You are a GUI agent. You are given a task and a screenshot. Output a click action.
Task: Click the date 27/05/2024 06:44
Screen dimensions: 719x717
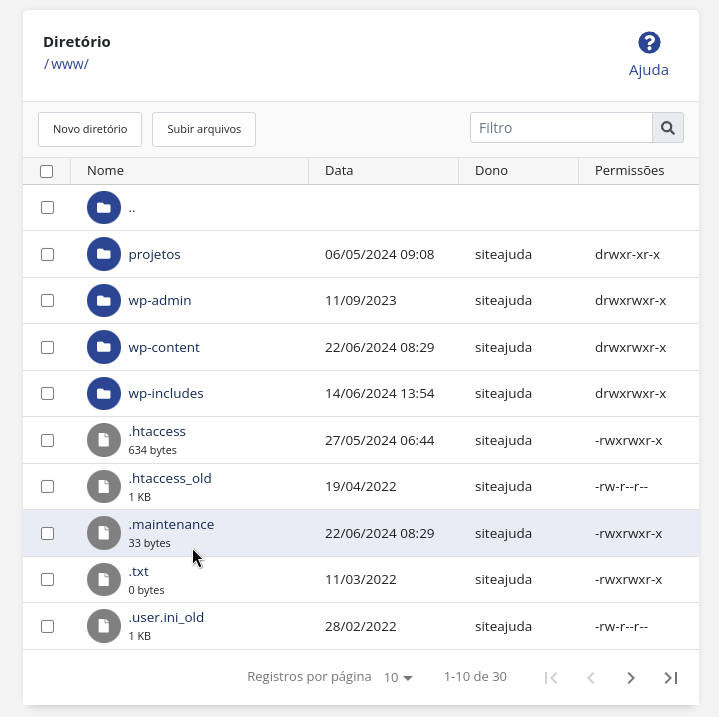pos(380,441)
